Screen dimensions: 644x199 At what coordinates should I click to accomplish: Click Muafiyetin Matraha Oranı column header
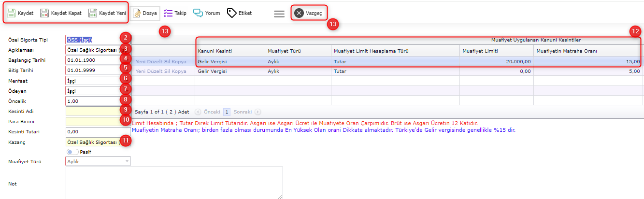point(588,51)
